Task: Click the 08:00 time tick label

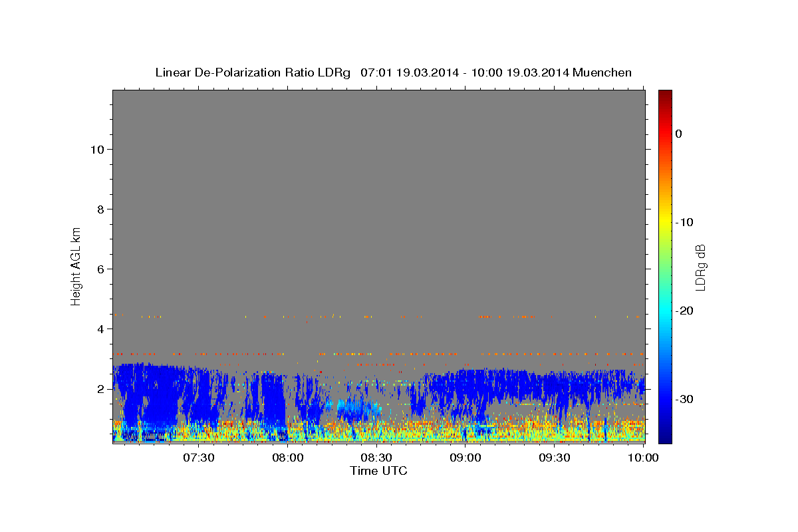Action: (x=288, y=458)
